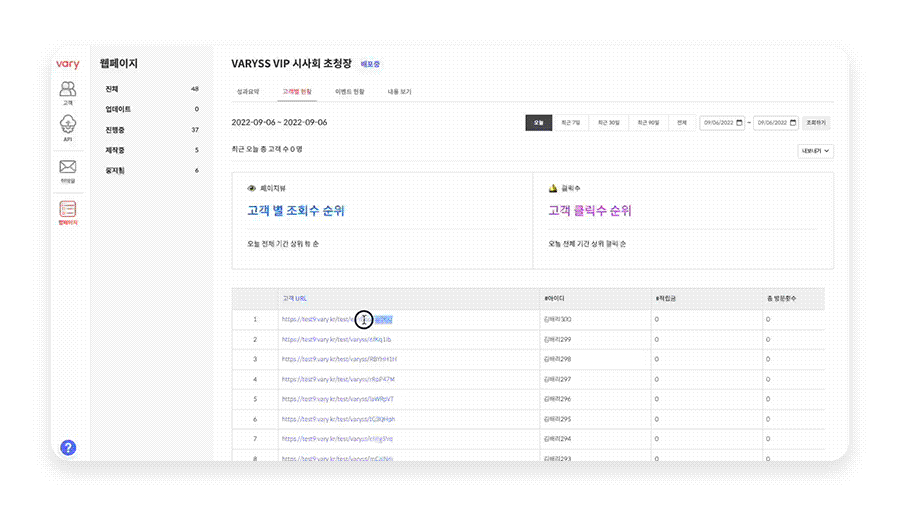The image size is (900, 506).
Task: Click the #아이디 column header
Action: pos(554,298)
